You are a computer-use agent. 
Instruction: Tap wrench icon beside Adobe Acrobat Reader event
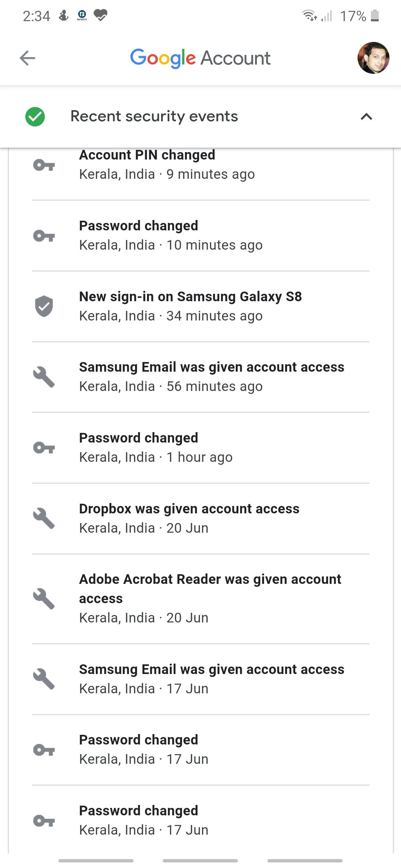[44, 599]
